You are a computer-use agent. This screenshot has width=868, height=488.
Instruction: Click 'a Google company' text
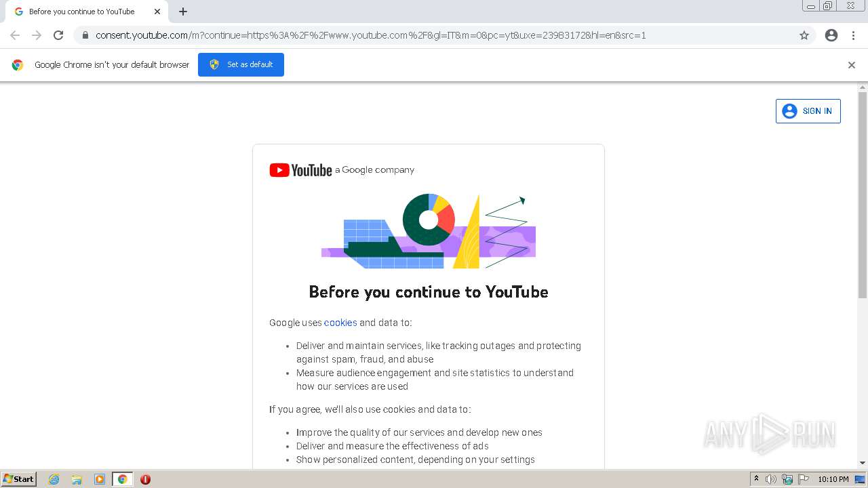click(374, 170)
